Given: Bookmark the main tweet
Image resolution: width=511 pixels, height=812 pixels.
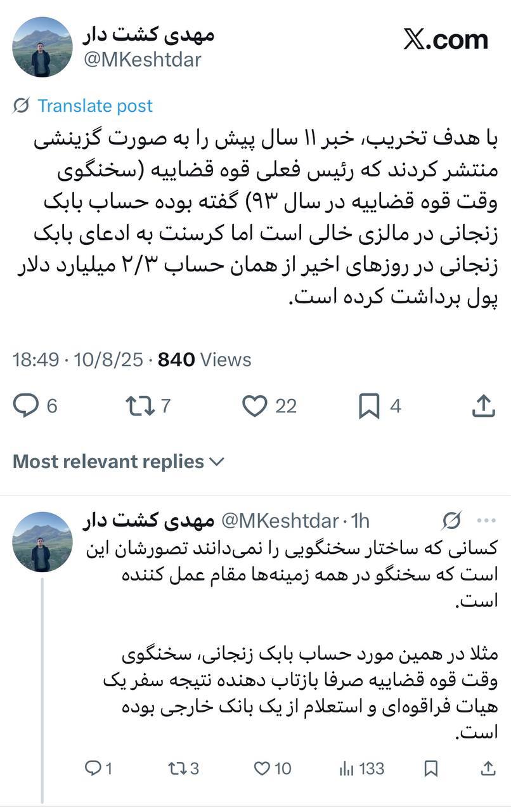Looking at the screenshot, I should 367,405.
